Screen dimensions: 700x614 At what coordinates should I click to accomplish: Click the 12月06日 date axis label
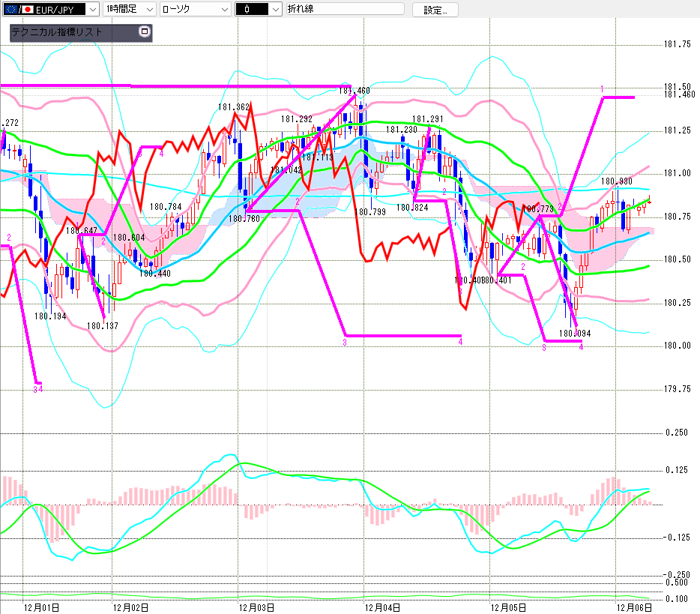(x=633, y=607)
